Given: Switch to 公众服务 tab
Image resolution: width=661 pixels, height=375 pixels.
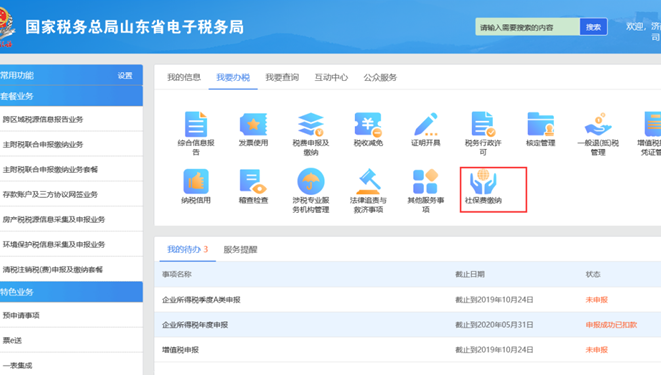Looking at the screenshot, I should (380, 77).
